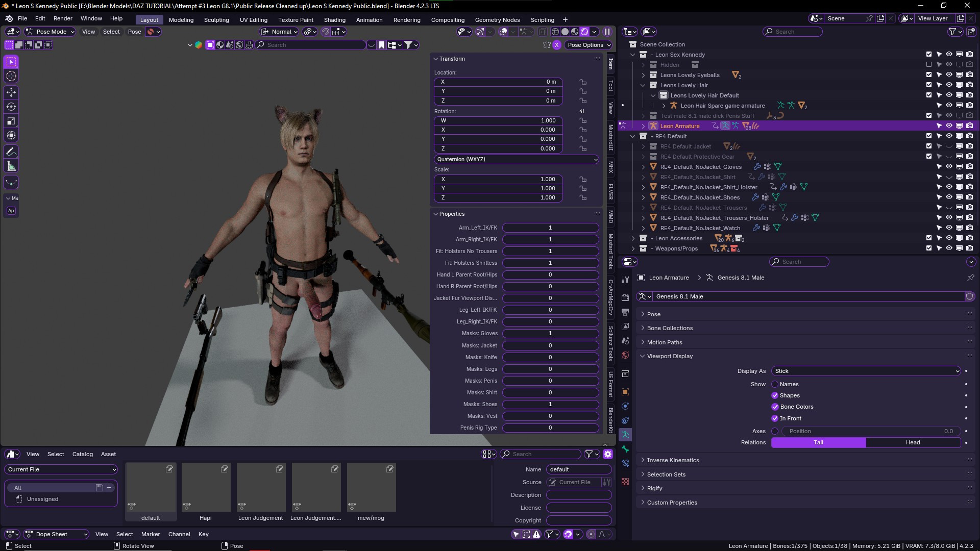The image size is (980, 551).
Task: Open the Texture properties tab
Action: tap(625, 482)
